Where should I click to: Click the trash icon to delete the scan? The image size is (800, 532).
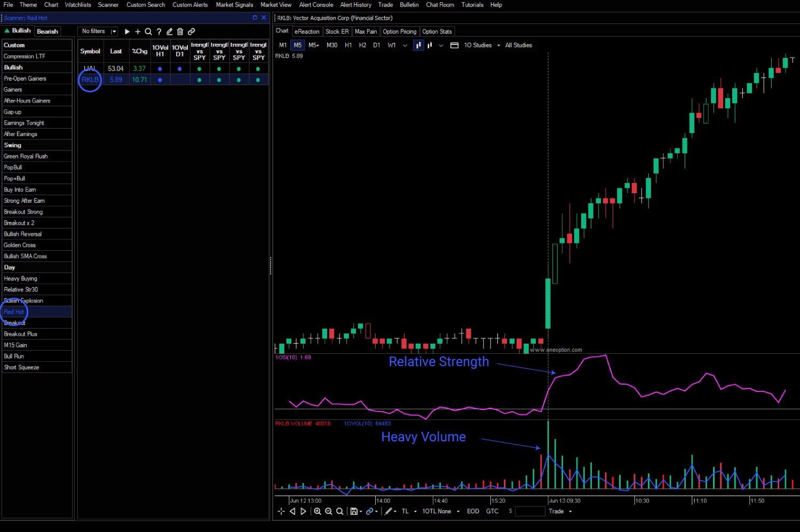pyautogui.click(x=180, y=31)
